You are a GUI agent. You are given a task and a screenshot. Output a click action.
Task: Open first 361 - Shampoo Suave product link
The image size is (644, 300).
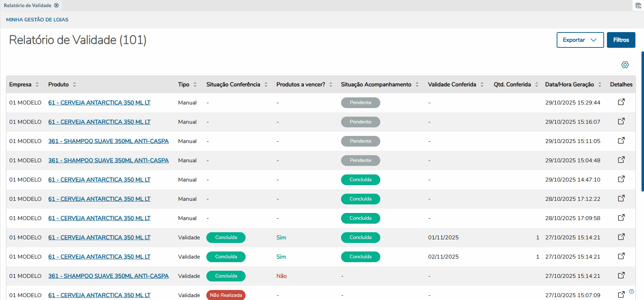click(x=108, y=141)
